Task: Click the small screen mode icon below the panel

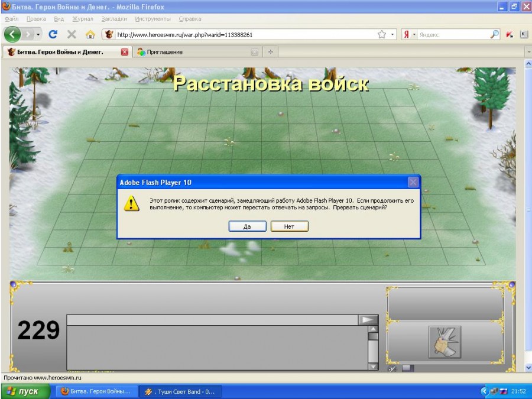Action: pos(407,368)
